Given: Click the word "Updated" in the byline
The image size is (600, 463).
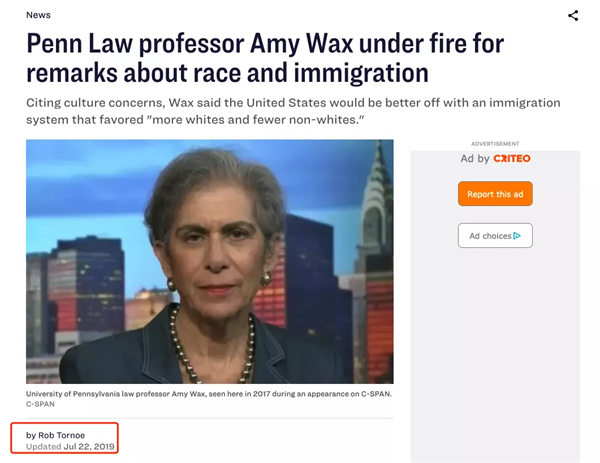Looking at the screenshot, I should [x=44, y=447].
